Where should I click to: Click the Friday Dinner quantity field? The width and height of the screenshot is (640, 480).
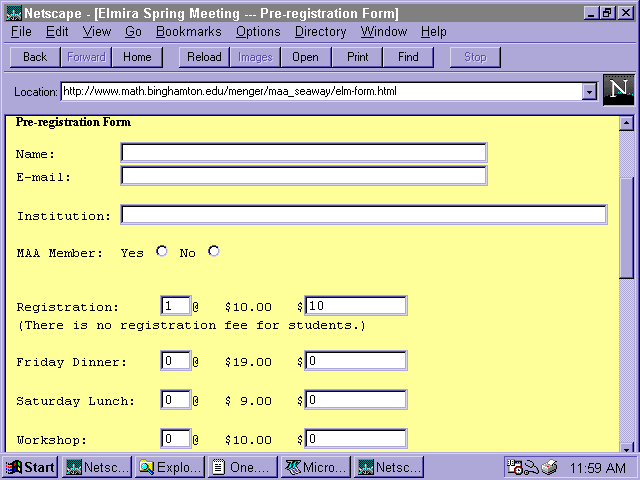pyautogui.click(x=176, y=361)
